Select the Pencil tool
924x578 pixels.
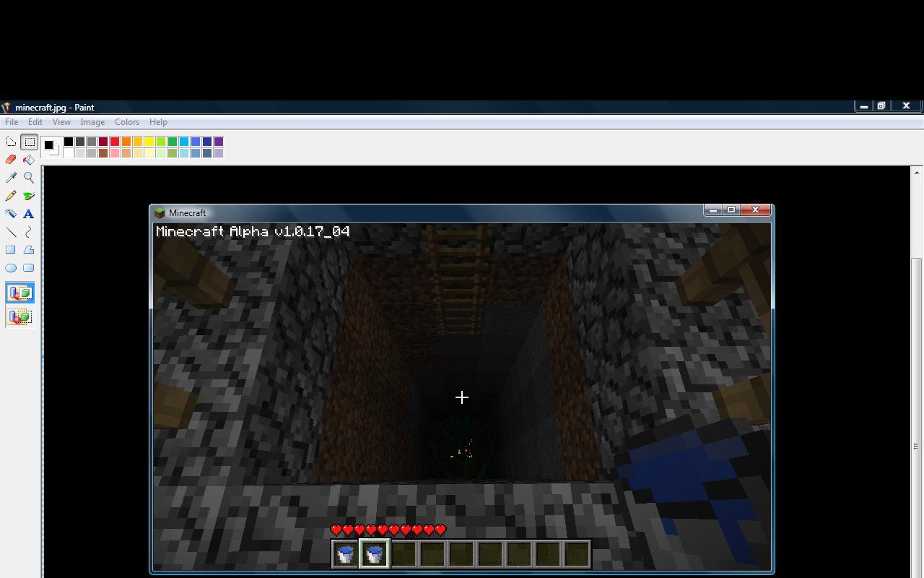11,196
